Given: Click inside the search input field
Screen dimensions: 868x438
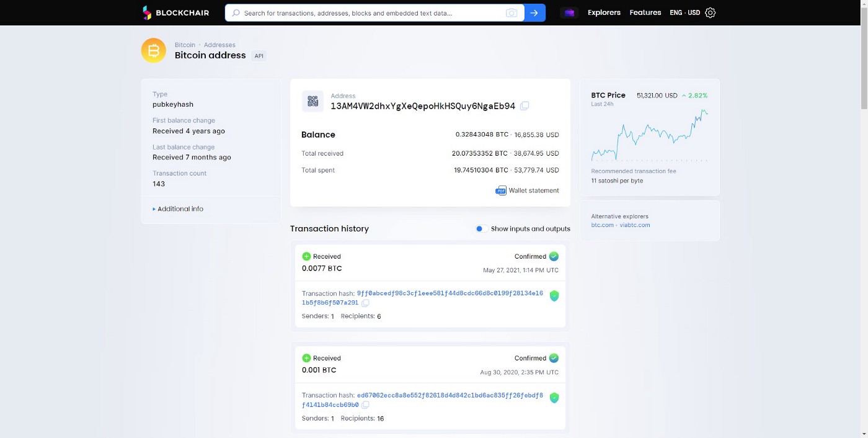Looking at the screenshot, I should tap(372, 12).
